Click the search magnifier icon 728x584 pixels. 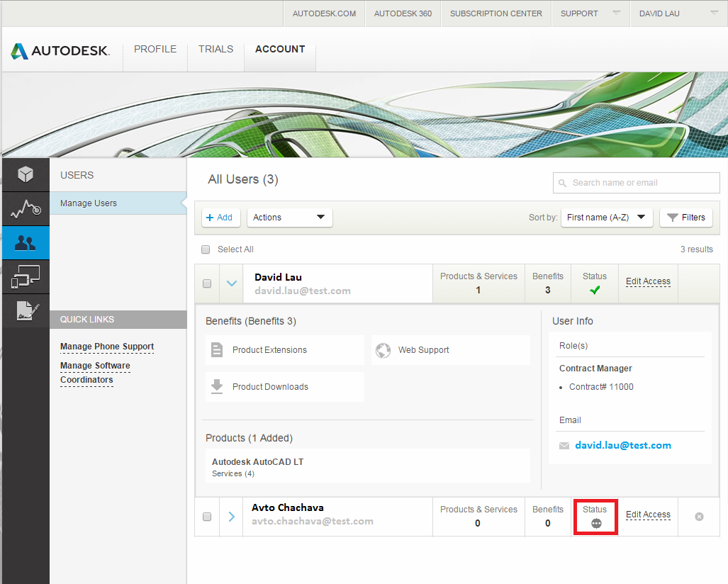pos(562,183)
